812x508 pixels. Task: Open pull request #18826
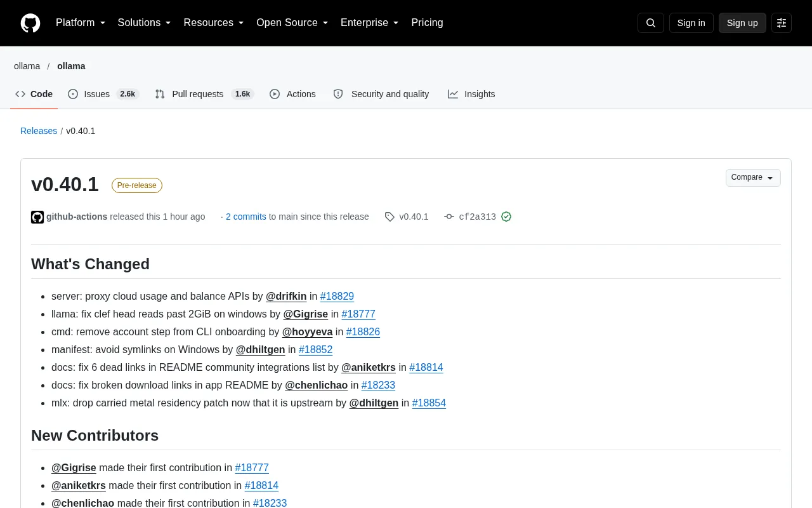click(x=363, y=331)
